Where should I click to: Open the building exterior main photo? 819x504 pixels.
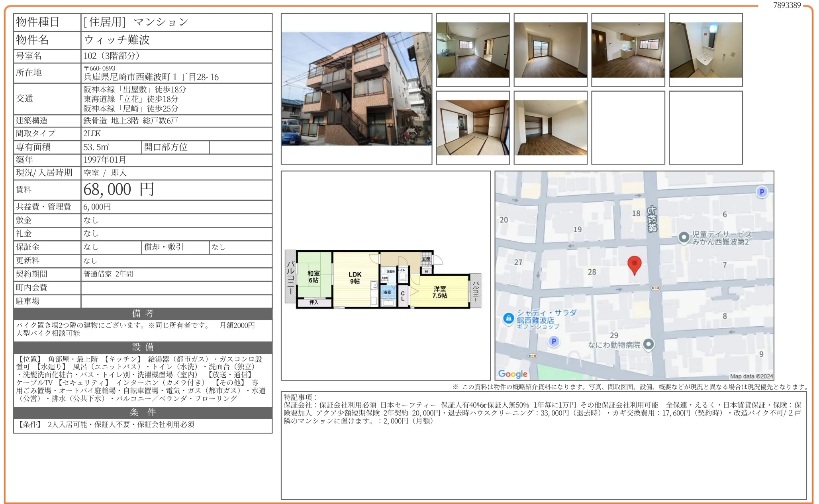click(356, 88)
